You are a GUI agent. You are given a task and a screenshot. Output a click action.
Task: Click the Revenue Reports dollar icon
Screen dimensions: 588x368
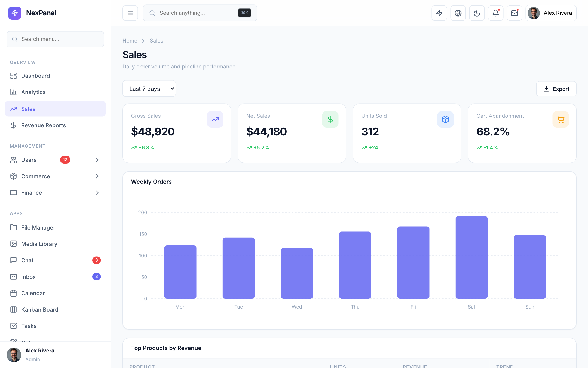[x=13, y=125]
